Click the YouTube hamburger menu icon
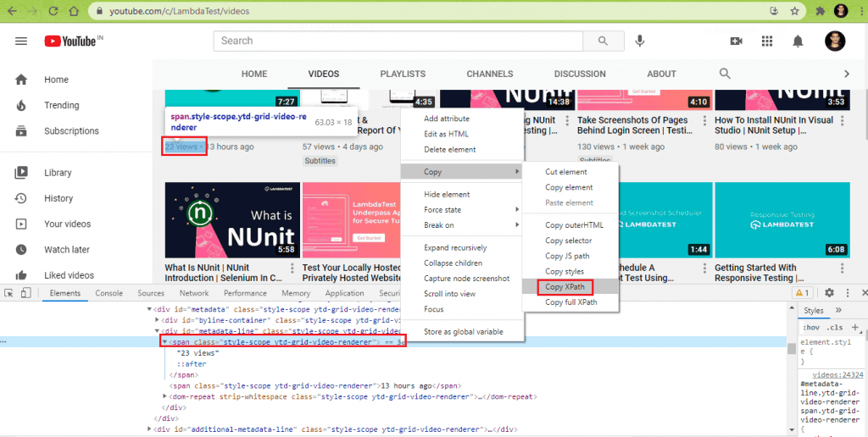The image size is (868, 437). 21,41
